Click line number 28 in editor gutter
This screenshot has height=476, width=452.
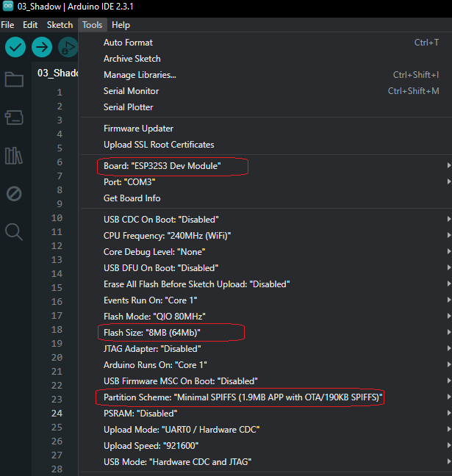tap(57, 469)
